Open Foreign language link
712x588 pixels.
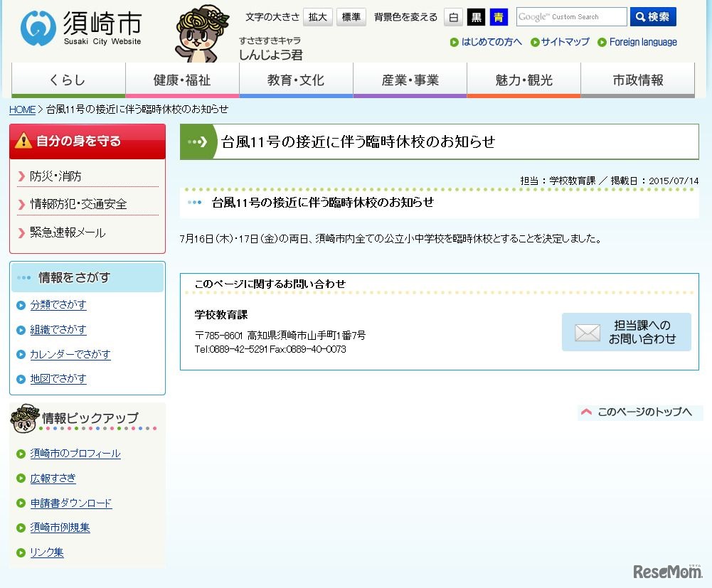pyautogui.click(x=643, y=42)
